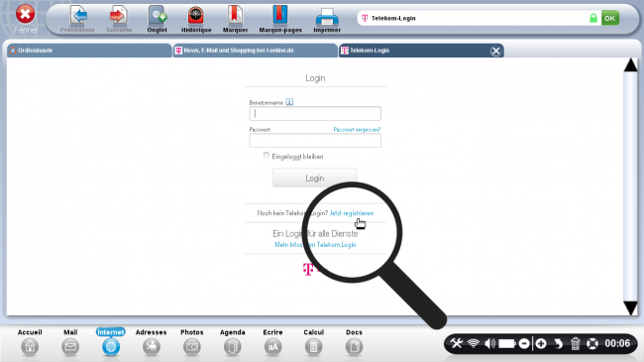Follow the Passwort vergessen link
This screenshot has width=644, height=362.
357,130
